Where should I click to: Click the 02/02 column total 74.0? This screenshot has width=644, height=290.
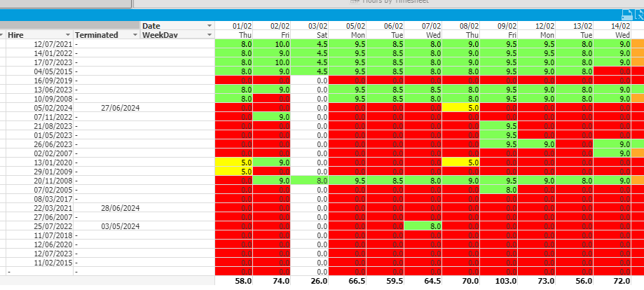pos(281,281)
